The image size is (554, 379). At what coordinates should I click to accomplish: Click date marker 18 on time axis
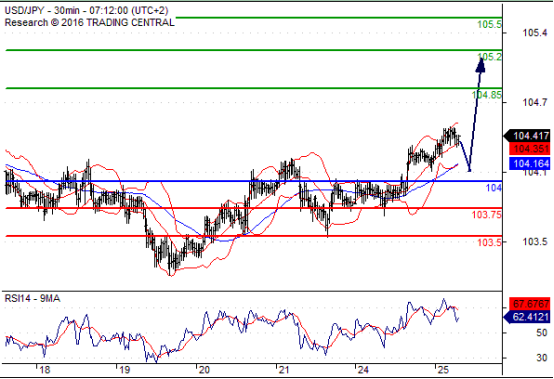45,370
